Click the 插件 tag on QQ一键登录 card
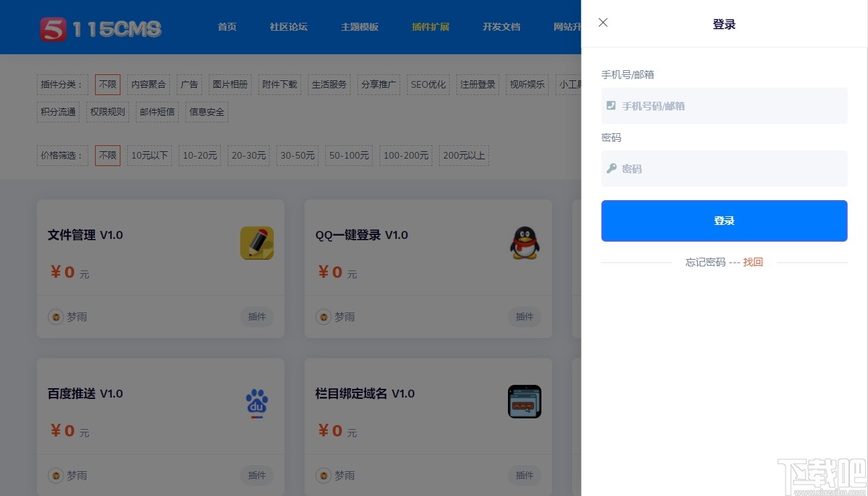This screenshot has width=868, height=496. pos(525,317)
